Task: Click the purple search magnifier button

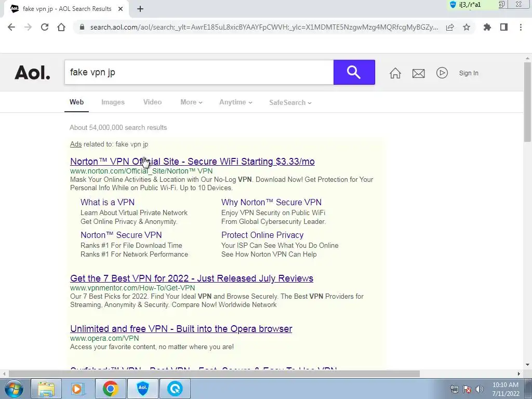Action: click(354, 72)
